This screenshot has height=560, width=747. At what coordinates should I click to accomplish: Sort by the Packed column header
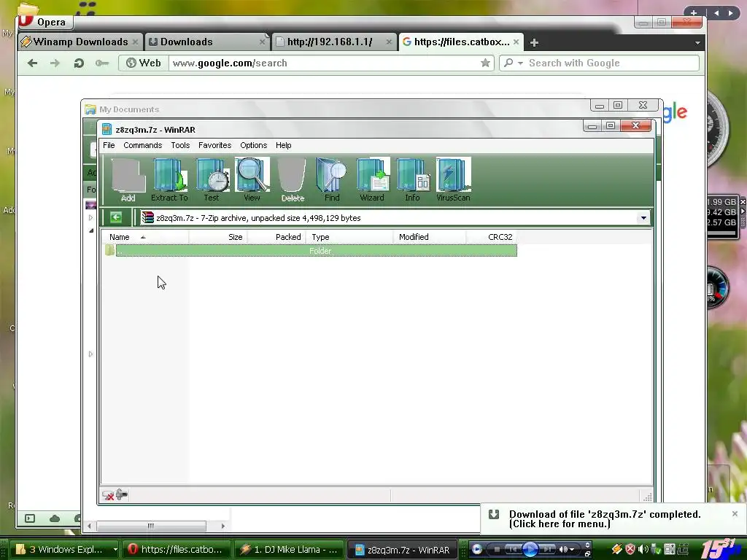[x=276, y=237]
